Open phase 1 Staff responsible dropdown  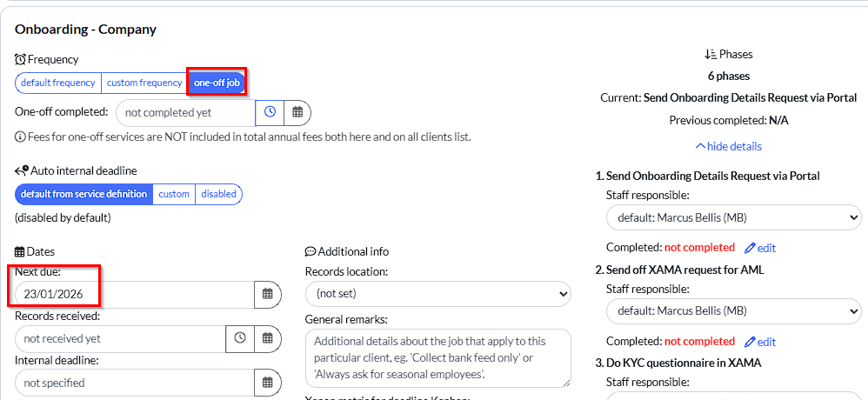click(x=733, y=217)
